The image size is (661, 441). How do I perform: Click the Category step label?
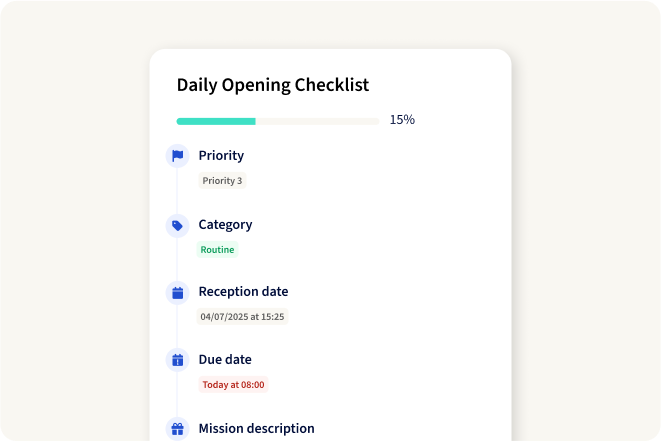click(225, 225)
